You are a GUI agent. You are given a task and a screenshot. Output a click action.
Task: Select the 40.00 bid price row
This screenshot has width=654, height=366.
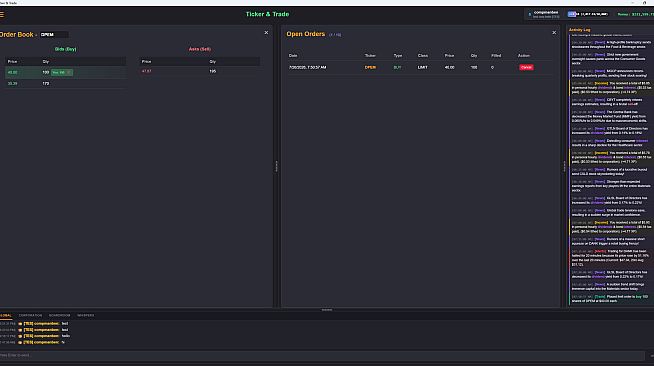coord(65,73)
